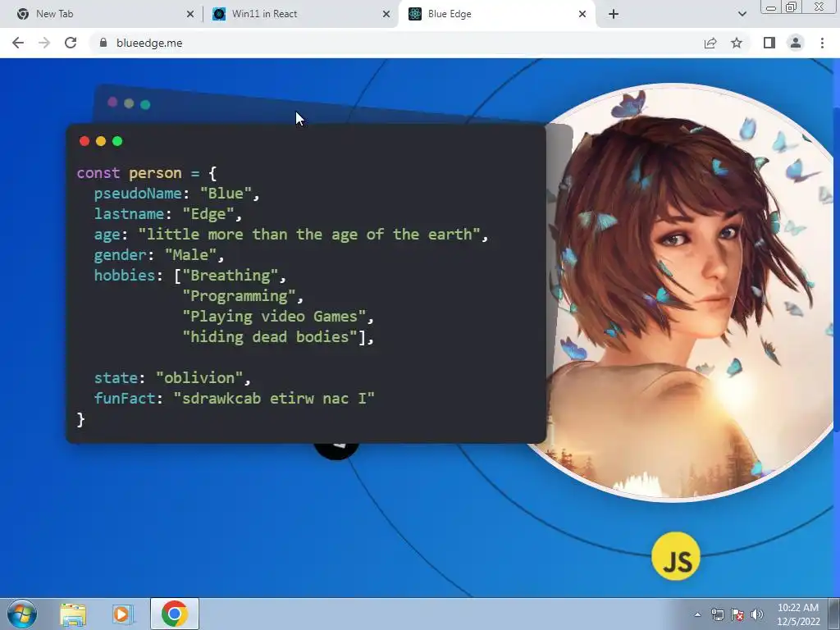The height and width of the screenshot is (630, 840).
Task: Open the clock showing 10:22 AM
Action: coord(798,614)
